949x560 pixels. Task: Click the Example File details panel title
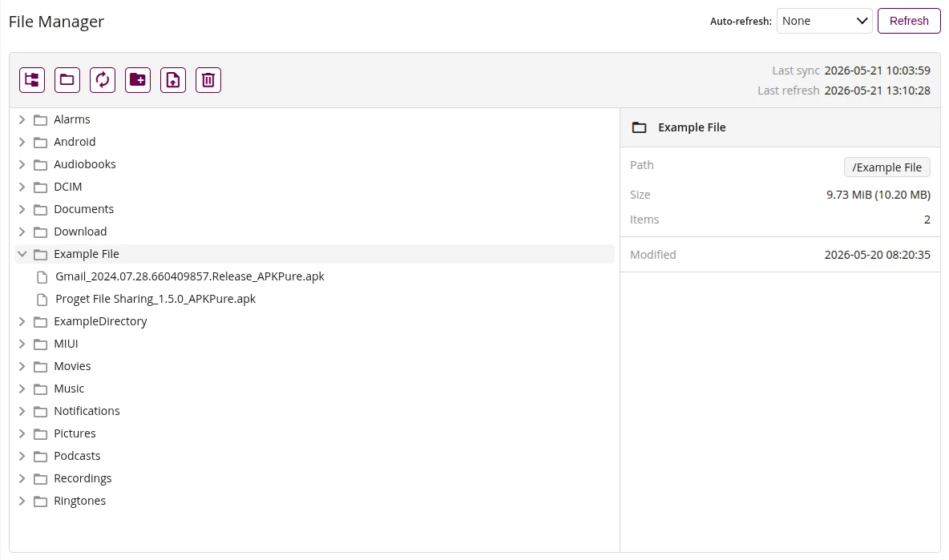point(692,127)
